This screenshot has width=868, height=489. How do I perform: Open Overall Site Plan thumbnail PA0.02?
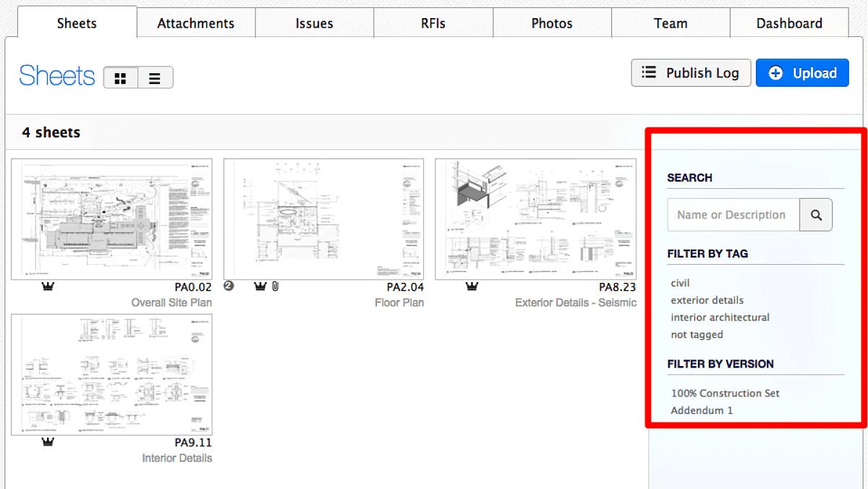coord(112,219)
